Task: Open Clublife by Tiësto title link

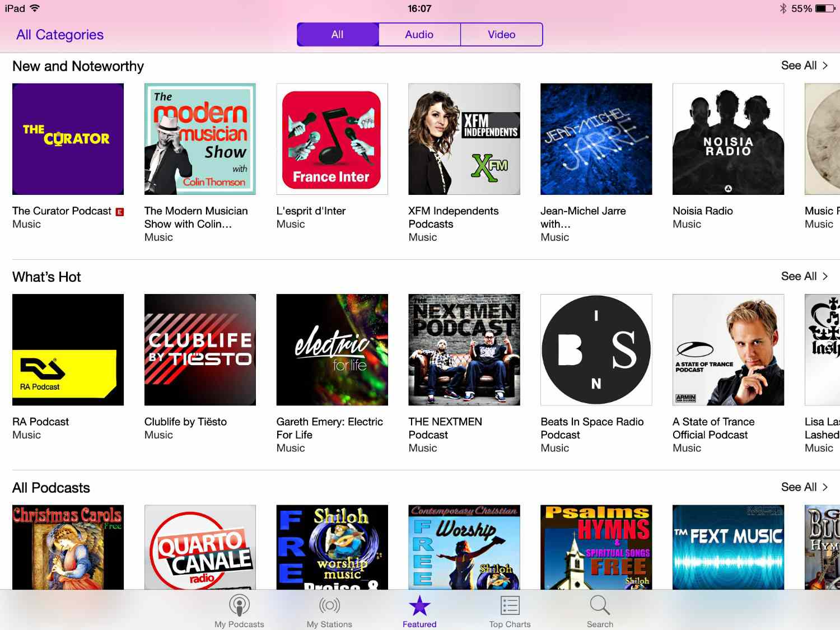Action: click(185, 422)
